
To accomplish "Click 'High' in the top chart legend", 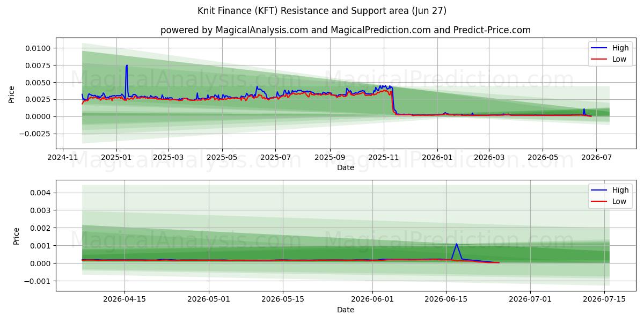I will [620, 48].
